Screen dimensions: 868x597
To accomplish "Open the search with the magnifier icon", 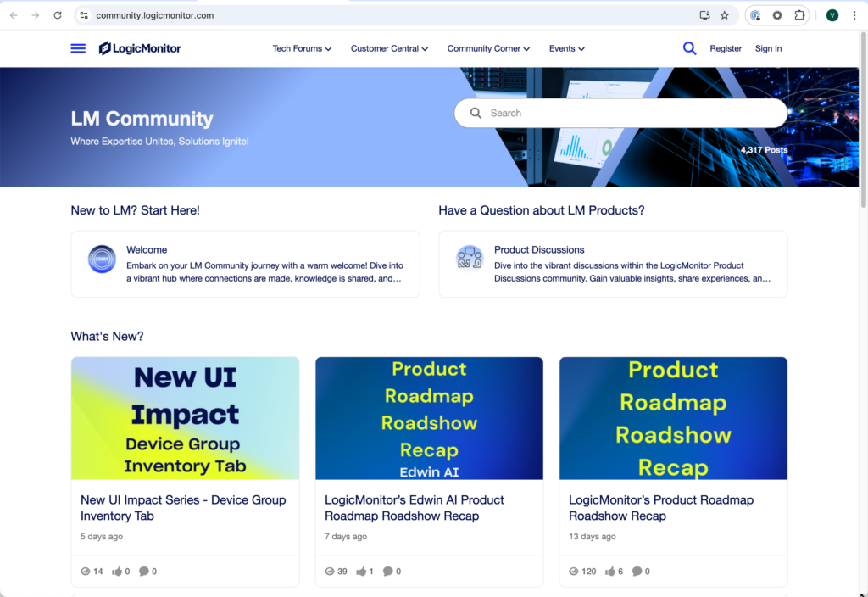I will coord(689,48).
